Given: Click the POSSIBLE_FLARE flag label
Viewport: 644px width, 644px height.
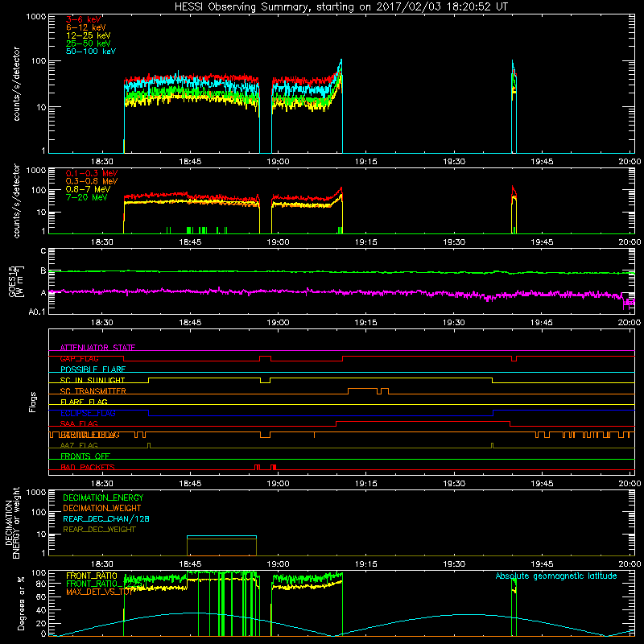Looking at the screenshot, I should 93,369.
